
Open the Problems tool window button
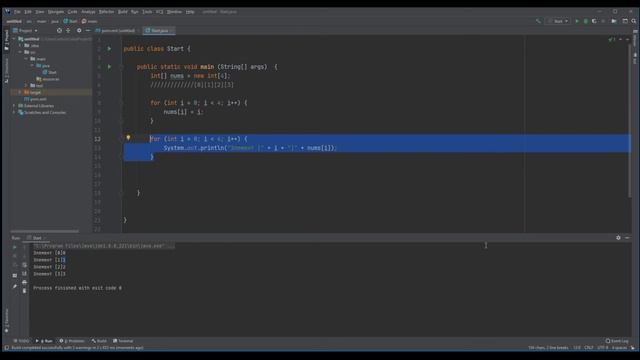tap(72, 341)
